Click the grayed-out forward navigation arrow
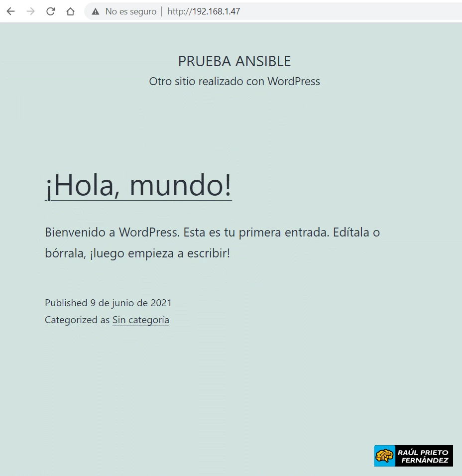Viewport: 462px width, 476px height. click(x=30, y=11)
